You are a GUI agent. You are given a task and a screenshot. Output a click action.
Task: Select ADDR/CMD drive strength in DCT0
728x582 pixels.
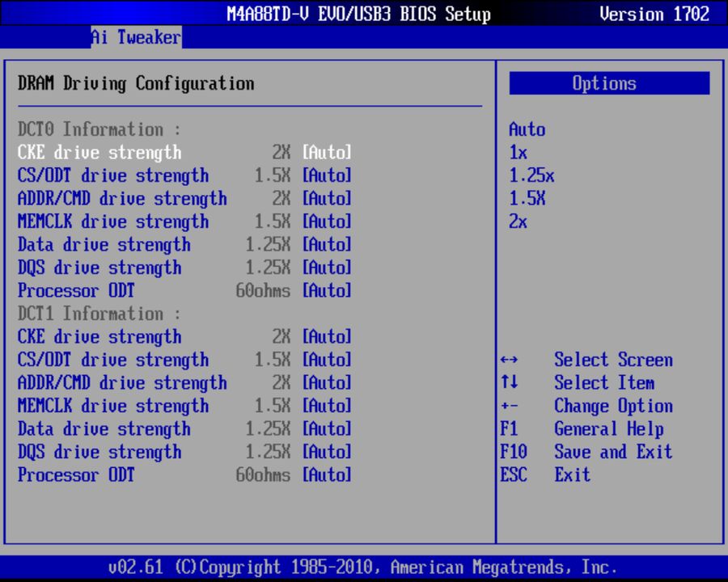tap(122, 198)
